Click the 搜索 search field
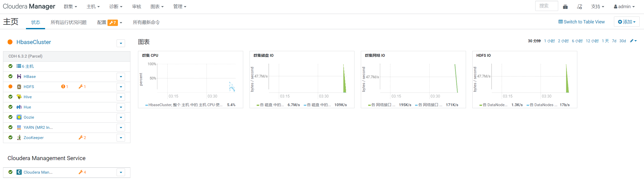The image size is (644, 181). tap(546, 6)
